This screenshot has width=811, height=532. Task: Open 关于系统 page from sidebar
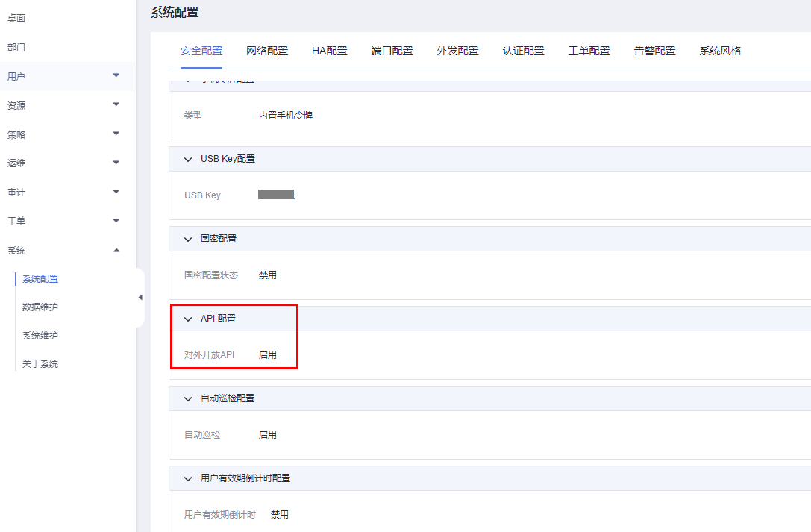click(40, 363)
